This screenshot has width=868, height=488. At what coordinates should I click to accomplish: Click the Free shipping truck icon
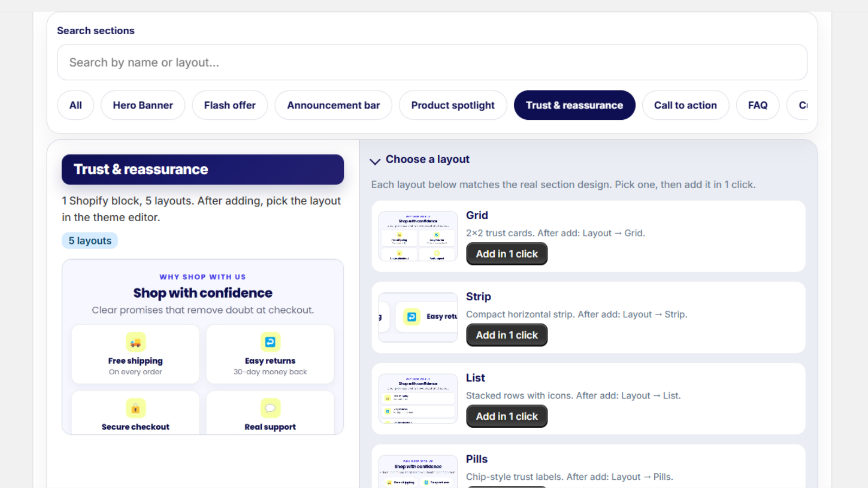coord(136,342)
